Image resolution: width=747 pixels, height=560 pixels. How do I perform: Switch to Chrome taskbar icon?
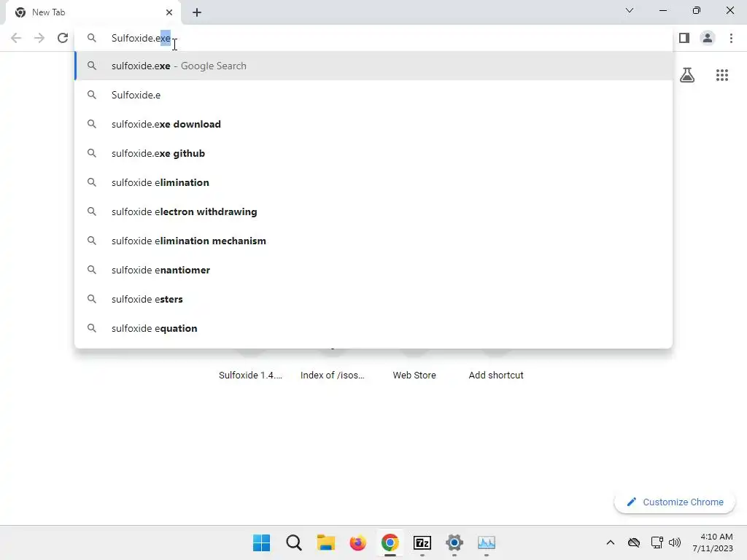(390, 542)
